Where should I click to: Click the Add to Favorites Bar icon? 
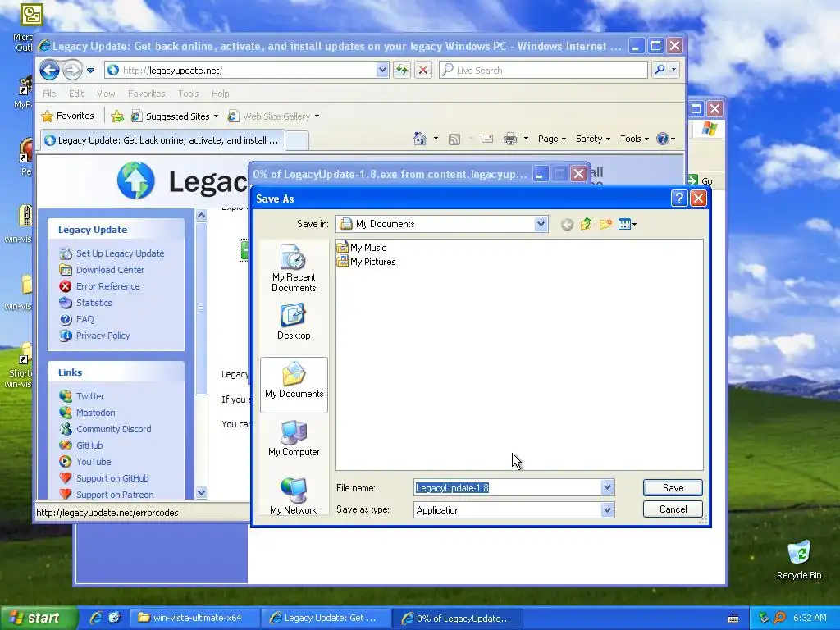pos(117,116)
